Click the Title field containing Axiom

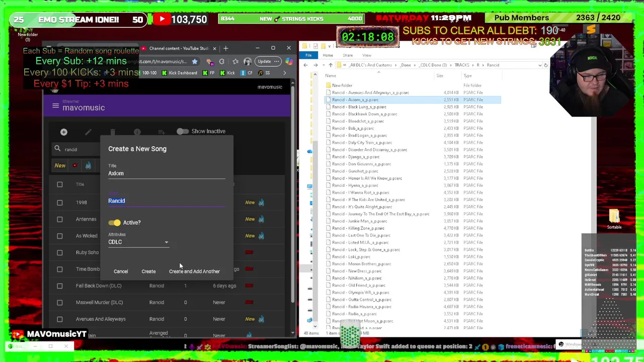(167, 173)
